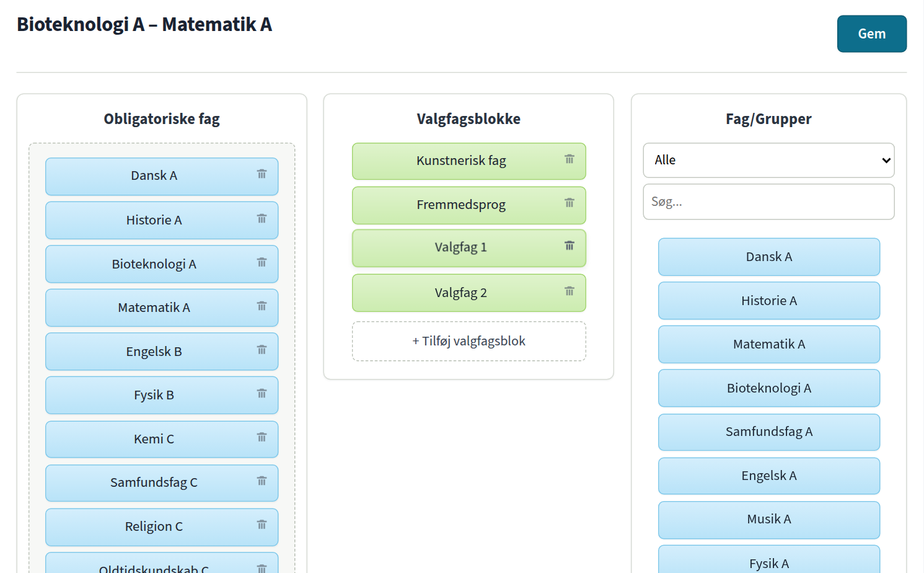Select the Valgfag 1 block

click(469, 248)
